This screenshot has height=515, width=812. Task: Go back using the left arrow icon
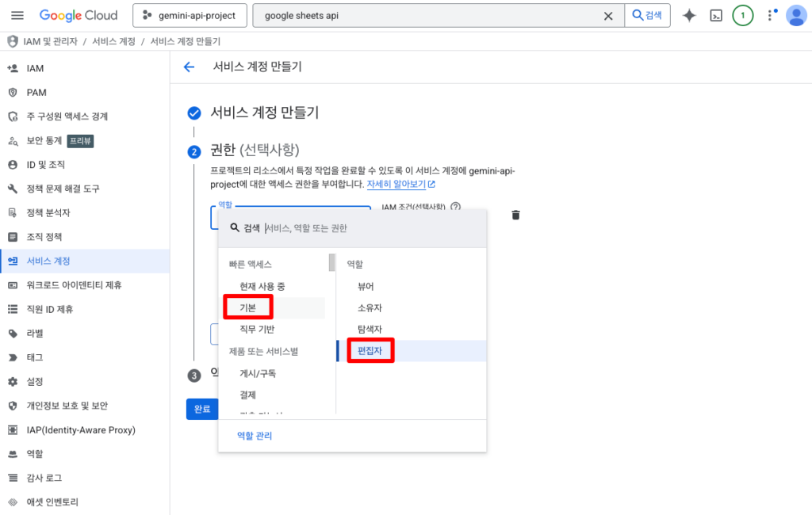tap(189, 67)
